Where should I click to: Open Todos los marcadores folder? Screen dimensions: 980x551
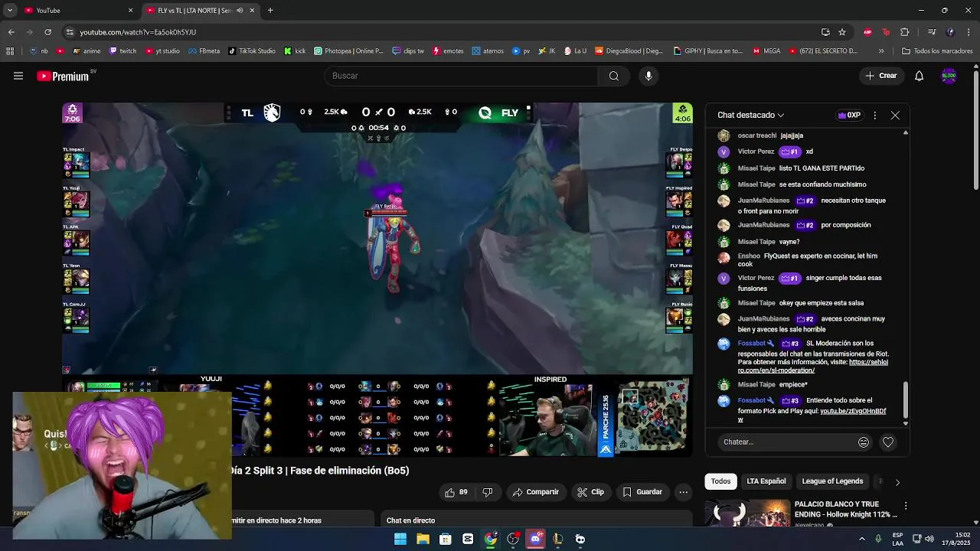(937, 51)
